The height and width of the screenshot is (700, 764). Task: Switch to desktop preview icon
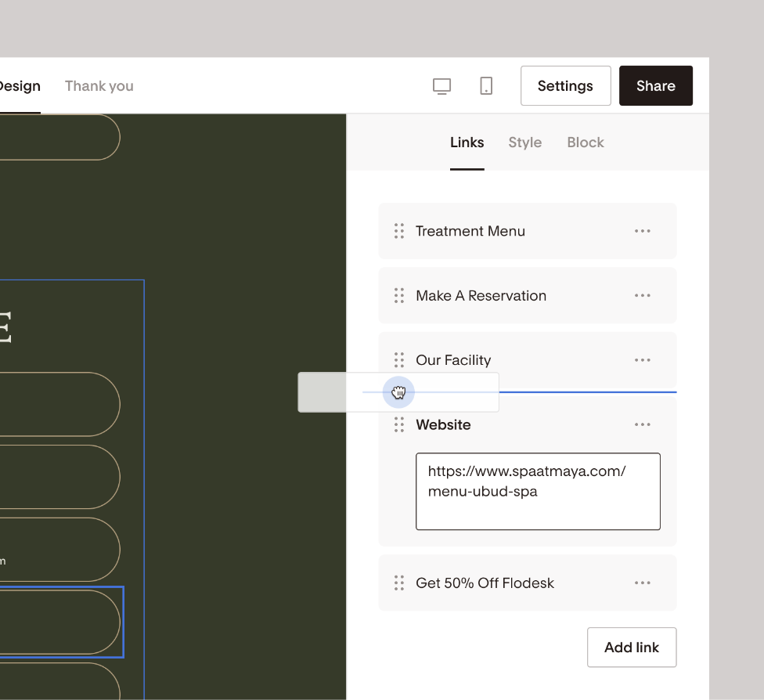click(442, 86)
